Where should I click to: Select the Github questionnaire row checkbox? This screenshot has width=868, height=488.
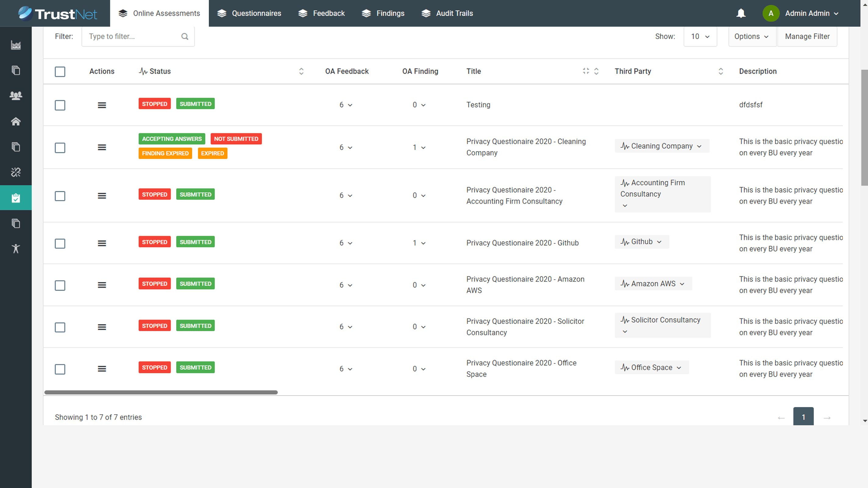(x=60, y=243)
